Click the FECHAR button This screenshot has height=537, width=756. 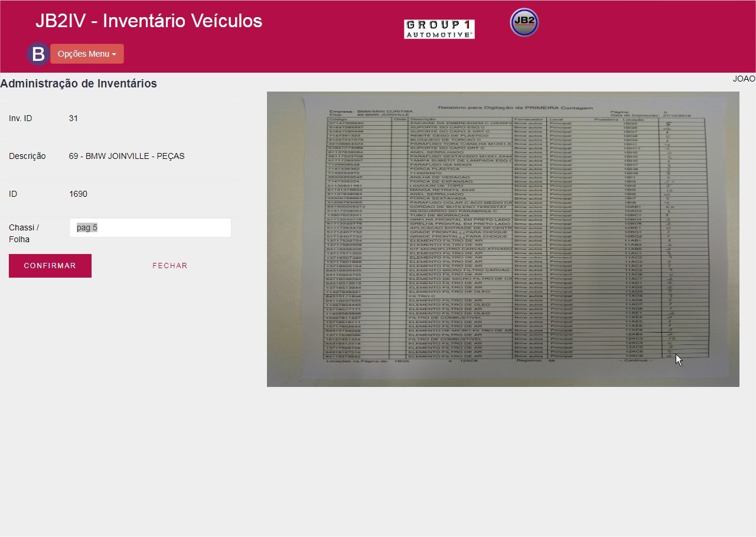(170, 266)
